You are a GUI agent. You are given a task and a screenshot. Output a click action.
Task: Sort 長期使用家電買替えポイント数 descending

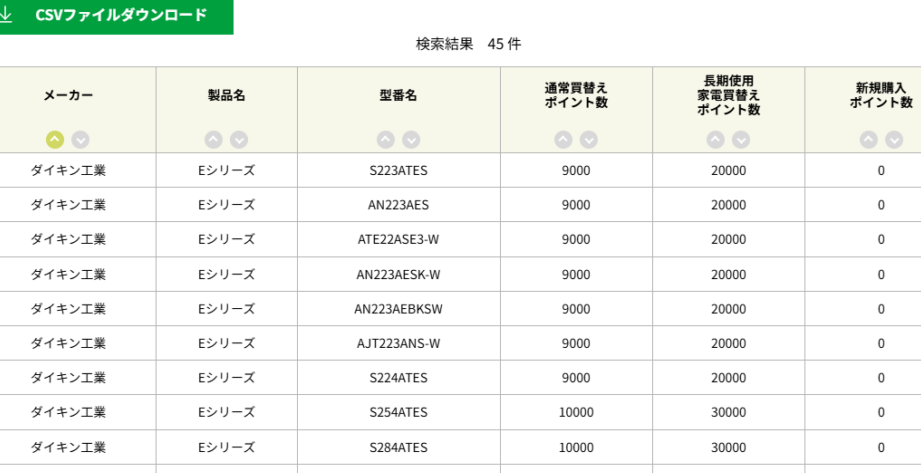point(741,140)
